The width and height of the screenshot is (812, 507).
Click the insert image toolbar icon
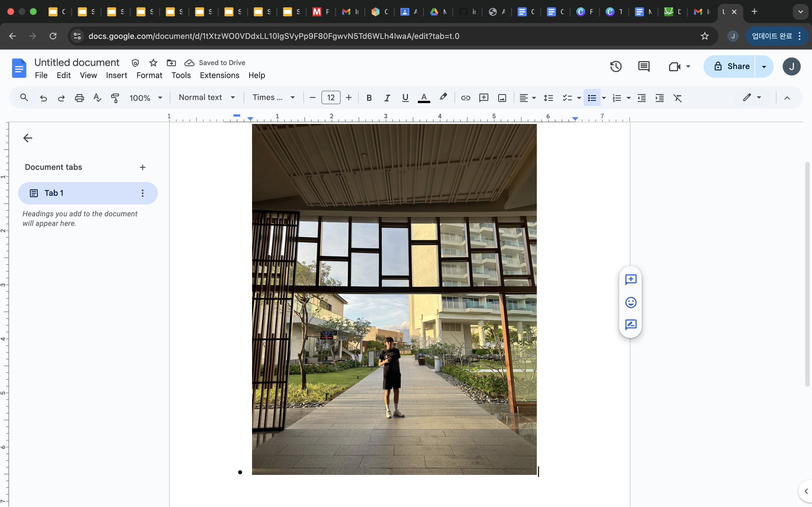(x=502, y=98)
